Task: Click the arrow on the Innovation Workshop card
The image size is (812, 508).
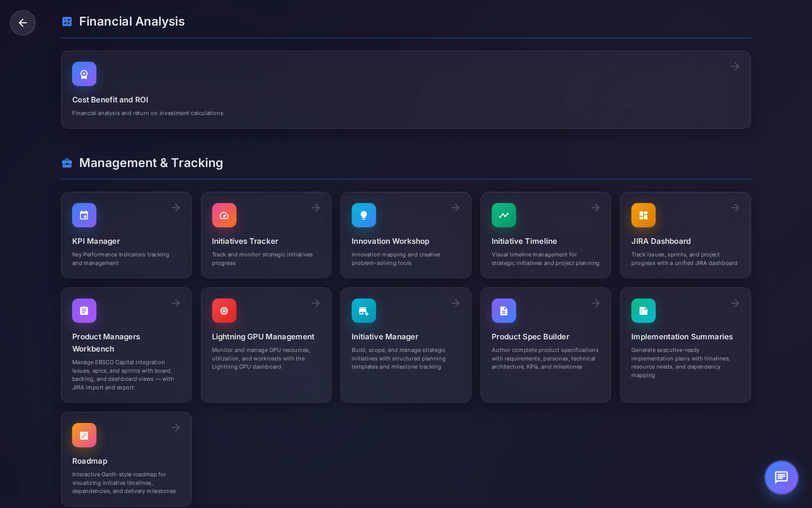Action: click(x=456, y=208)
